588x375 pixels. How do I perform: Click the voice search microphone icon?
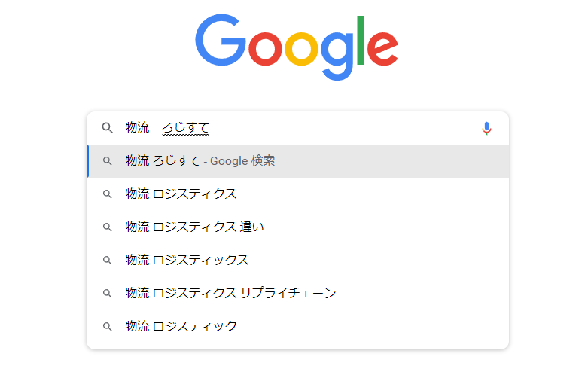pyautogui.click(x=486, y=128)
